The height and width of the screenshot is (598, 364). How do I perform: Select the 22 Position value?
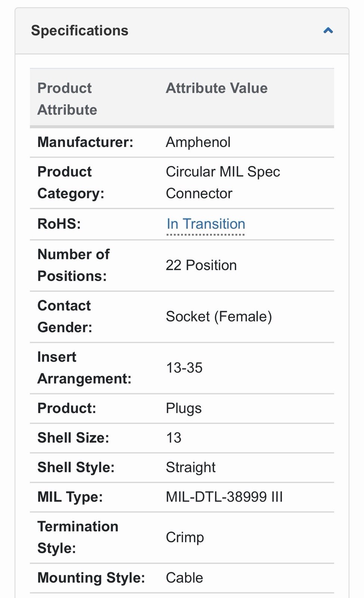tap(201, 265)
